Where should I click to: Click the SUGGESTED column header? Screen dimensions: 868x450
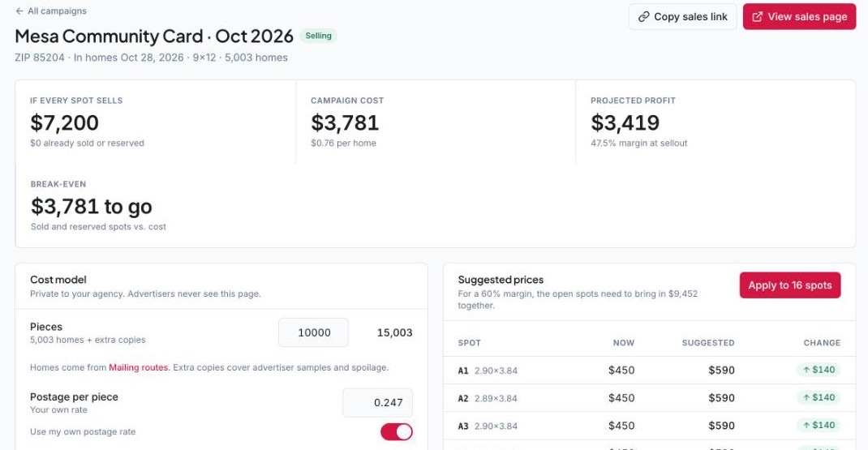708,343
